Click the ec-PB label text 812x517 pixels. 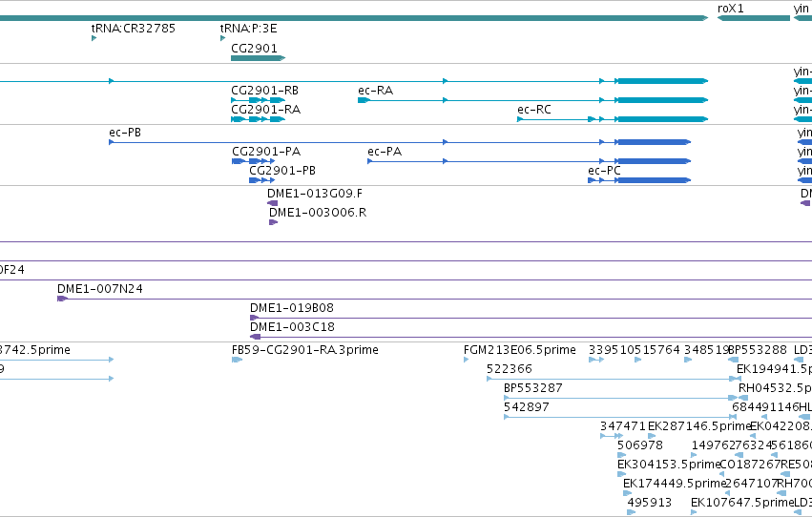pos(125,133)
